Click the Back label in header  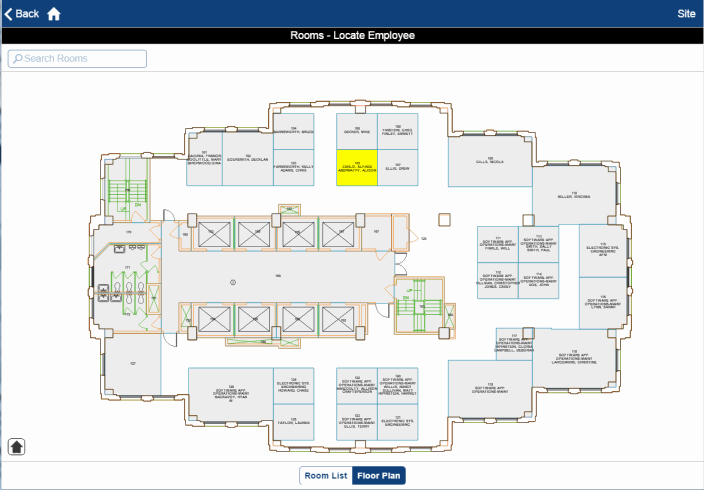click(x=28, y=14)
